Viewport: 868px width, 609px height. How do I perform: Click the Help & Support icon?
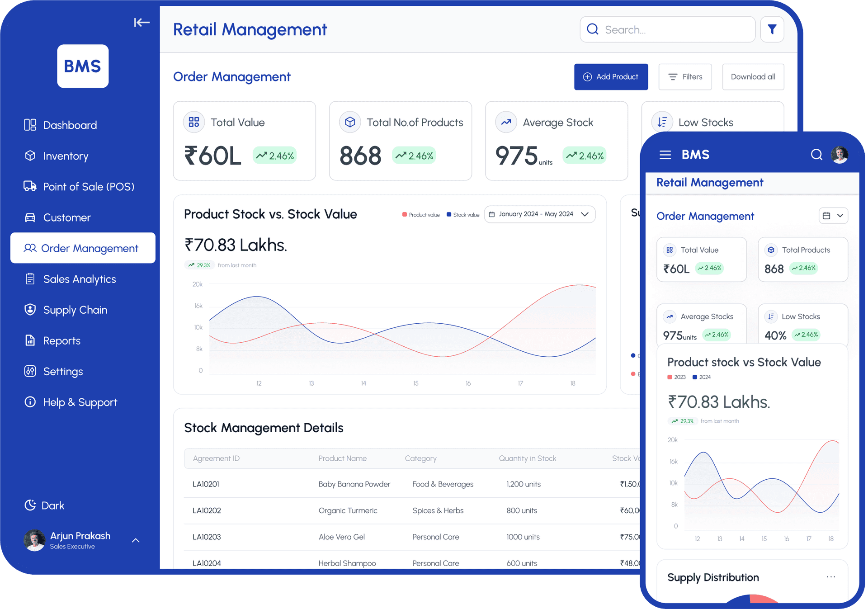(30, 402)
